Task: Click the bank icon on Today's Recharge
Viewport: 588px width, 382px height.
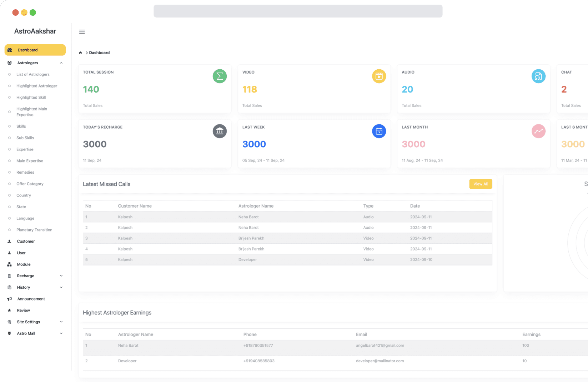Action: coord(220,131)
